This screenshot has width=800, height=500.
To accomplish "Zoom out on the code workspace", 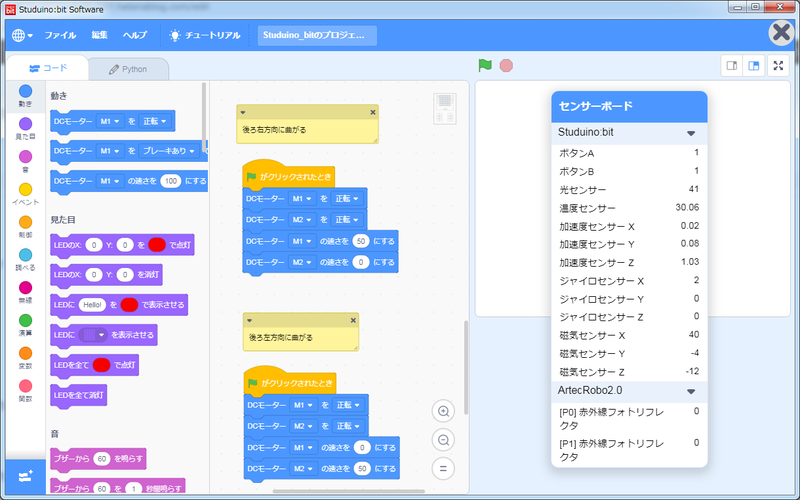I will (443, 440).
